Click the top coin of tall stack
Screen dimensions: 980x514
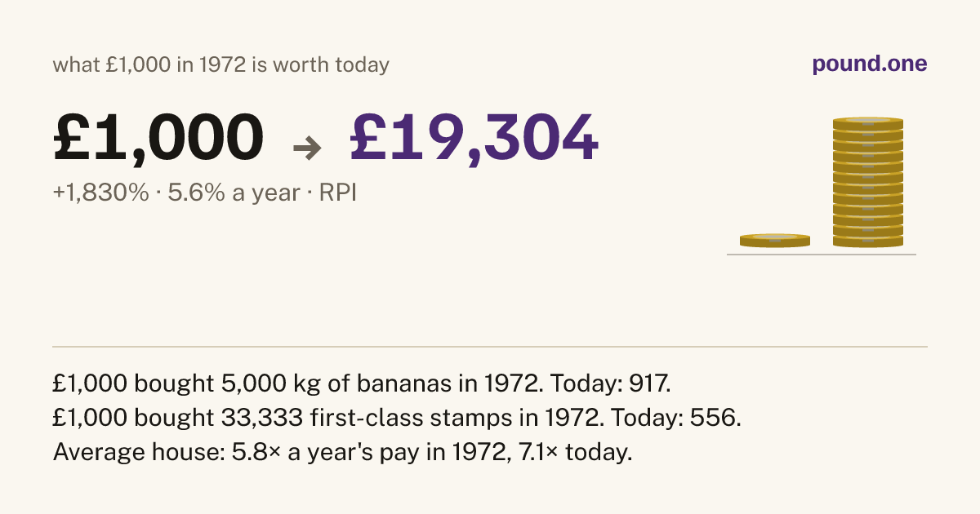click(x=868, y=123)
